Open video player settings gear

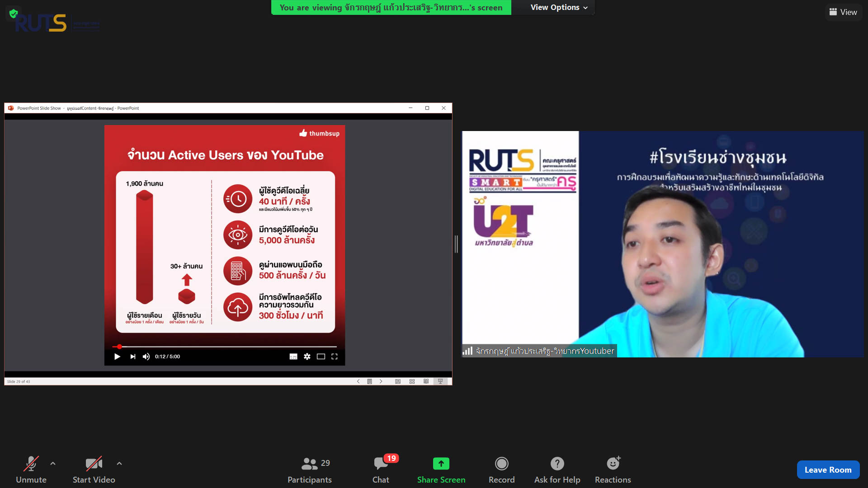(307, 357)
